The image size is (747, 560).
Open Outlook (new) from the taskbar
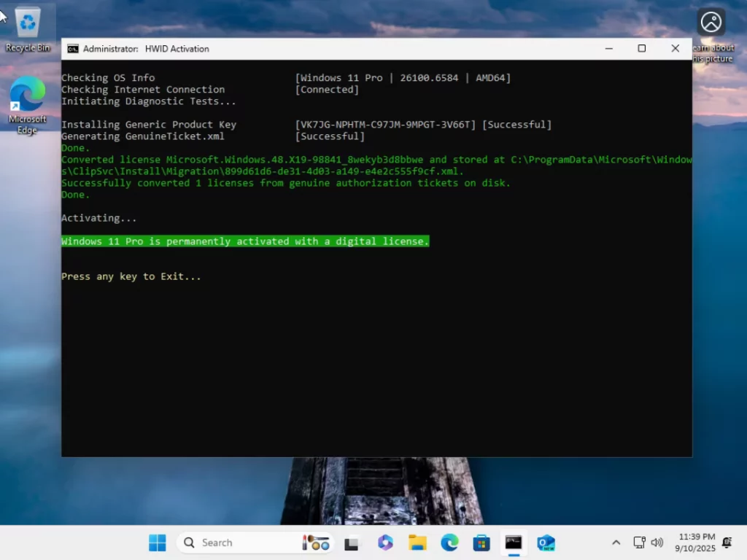point(546,542)
